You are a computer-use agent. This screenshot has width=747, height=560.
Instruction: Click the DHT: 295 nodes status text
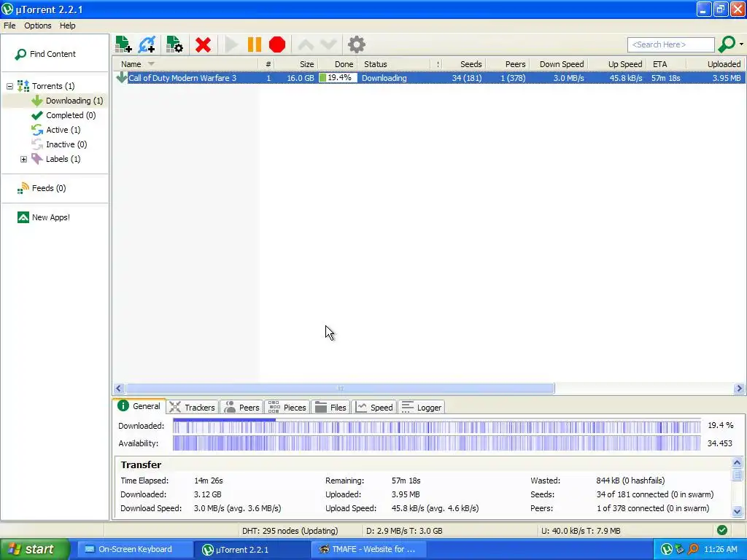tap(290, 531)
